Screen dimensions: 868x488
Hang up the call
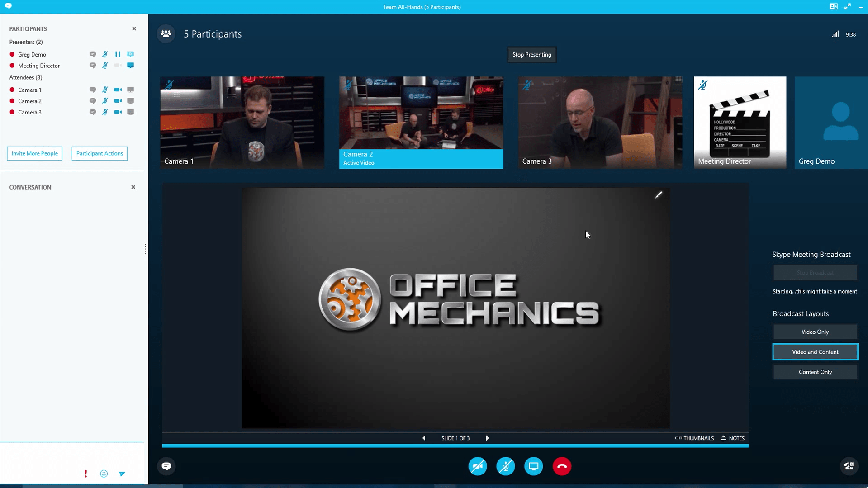pos(562,466)
